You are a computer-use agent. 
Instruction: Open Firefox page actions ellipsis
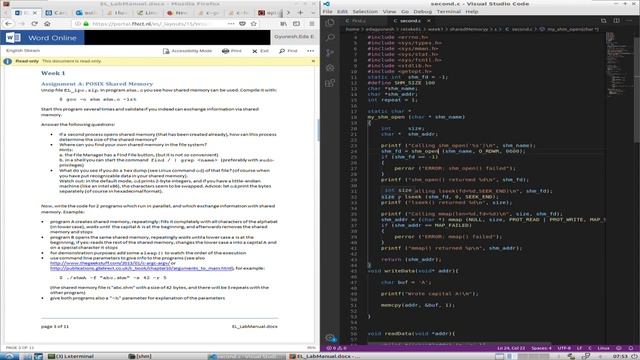coord(231,24)
